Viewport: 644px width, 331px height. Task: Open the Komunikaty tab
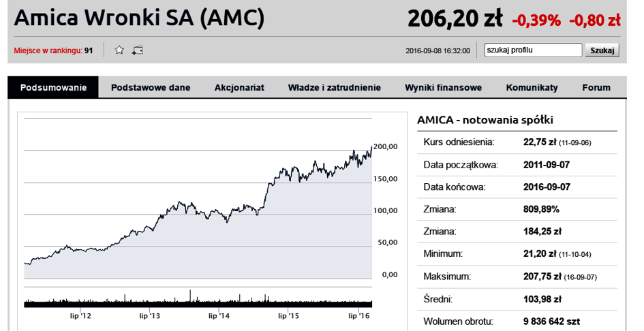click(532, 87)
